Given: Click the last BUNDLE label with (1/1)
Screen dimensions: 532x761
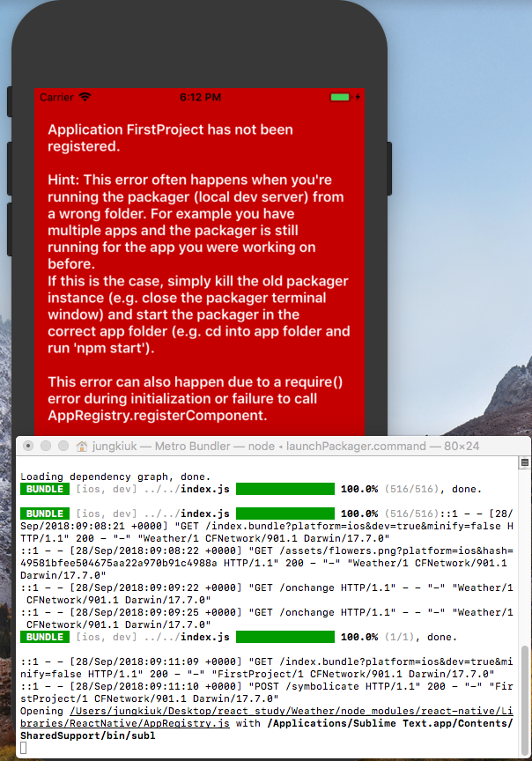Looking at the screenshot, I should click(45, 637).
